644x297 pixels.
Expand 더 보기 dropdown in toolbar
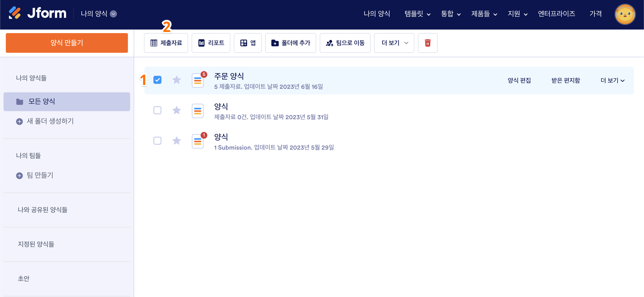tap(394, 43)
